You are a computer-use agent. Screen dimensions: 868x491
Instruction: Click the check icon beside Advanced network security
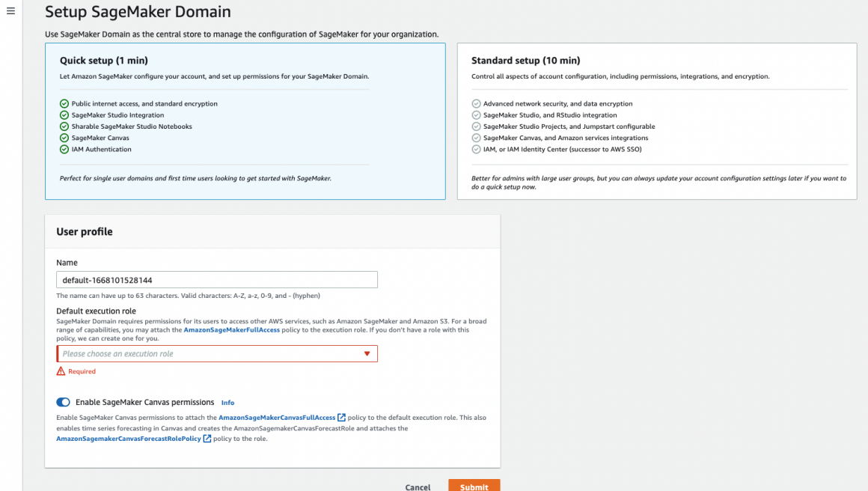pyautogui.click(x=476, y=104)
